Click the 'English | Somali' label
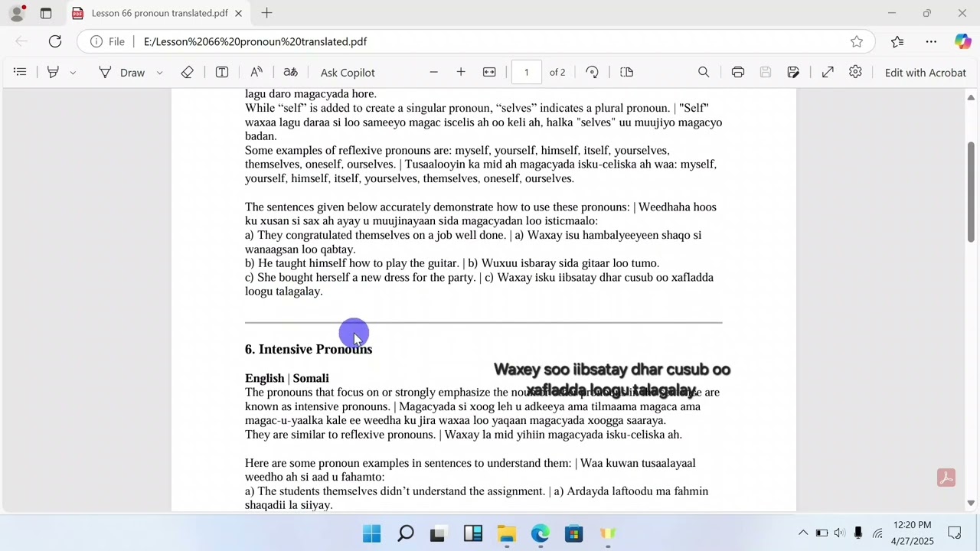The width and height of the screenshot is (980, 551). coord(287,378)
